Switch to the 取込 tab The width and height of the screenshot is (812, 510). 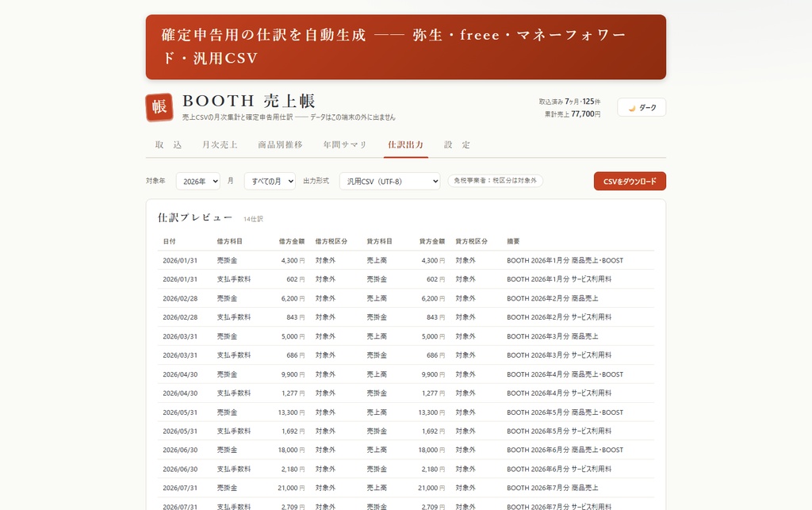tap(168, 145)
